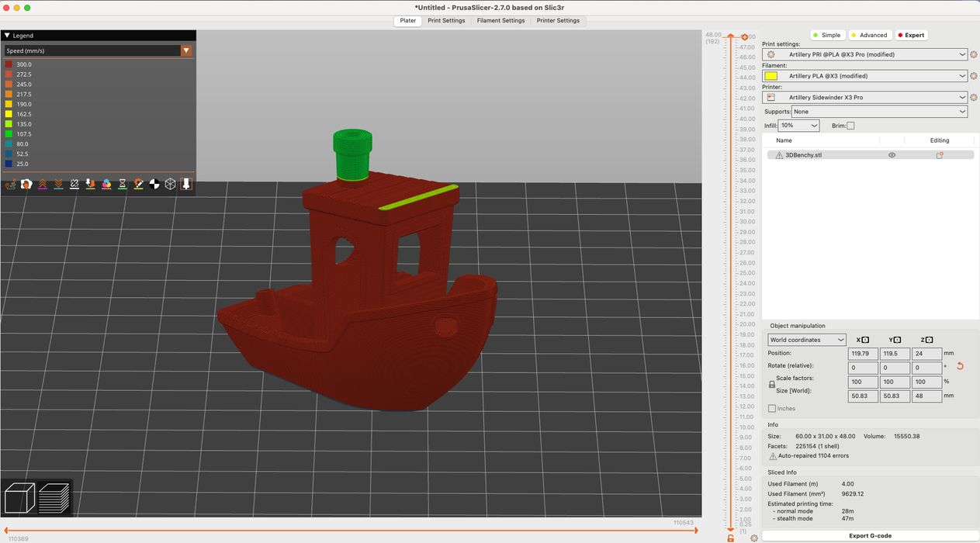The width and height of the screenshot is (980, 543).
Task: Toggle the Inches checkbox
Action: (772, 408)
